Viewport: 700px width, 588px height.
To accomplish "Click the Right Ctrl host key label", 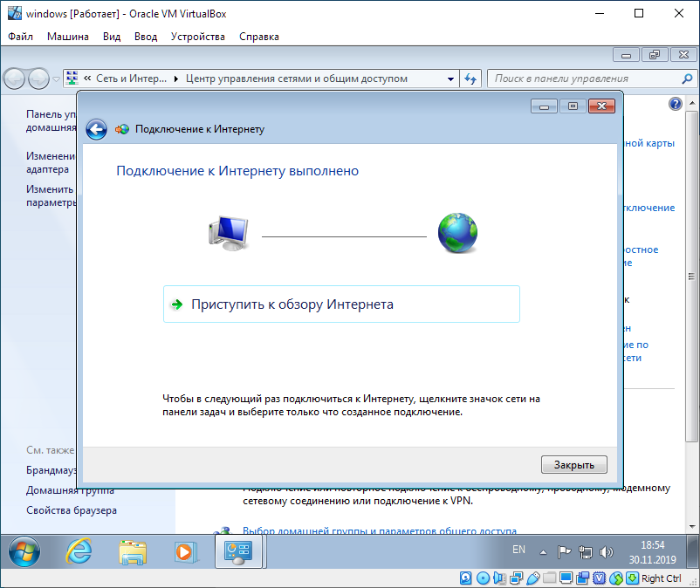I will tap(662, 578).
